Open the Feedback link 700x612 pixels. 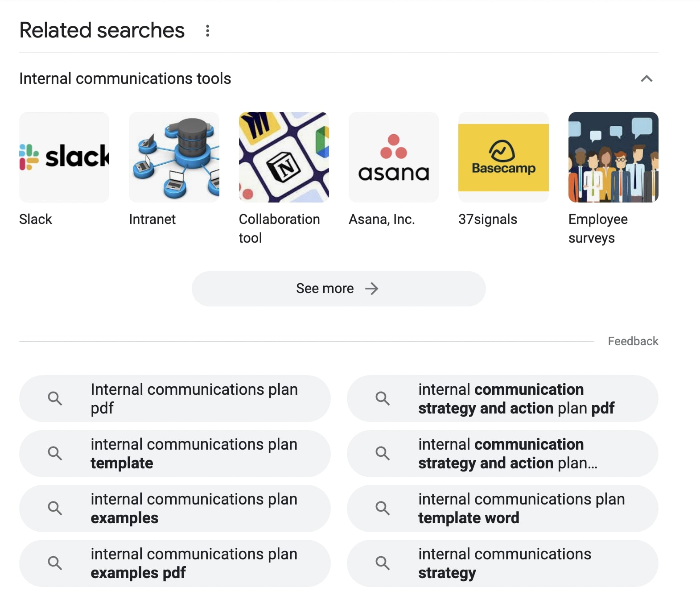coord(632,341)
